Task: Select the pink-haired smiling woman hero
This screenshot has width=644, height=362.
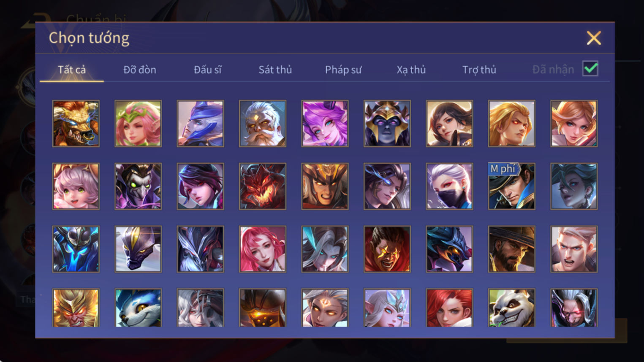Action: click(x=262, y=249)
